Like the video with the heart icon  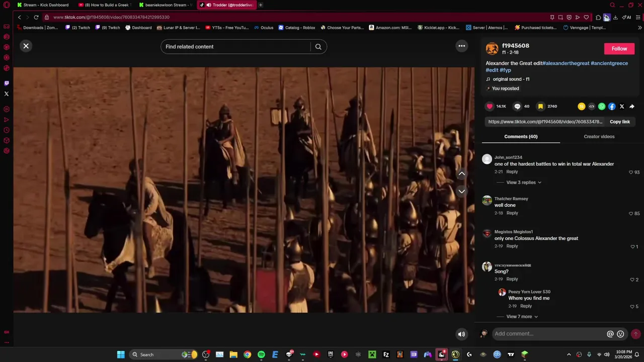coord(490,106)
